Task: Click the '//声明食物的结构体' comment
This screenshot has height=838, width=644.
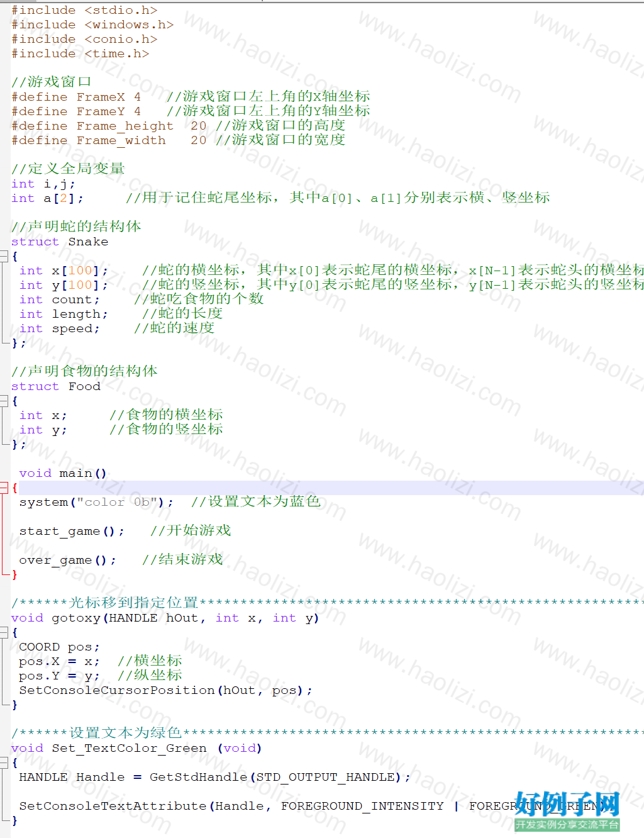Action: 84,371
